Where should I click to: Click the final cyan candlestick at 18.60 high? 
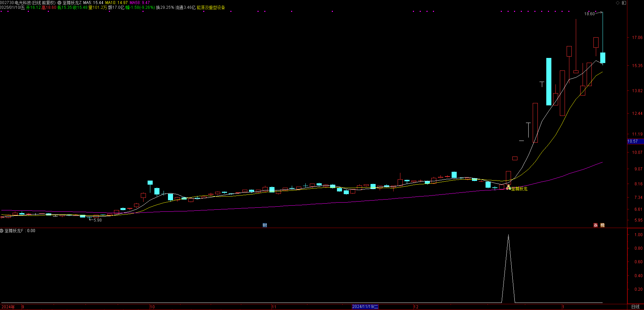pyautogui.click(x=603, y=58)
